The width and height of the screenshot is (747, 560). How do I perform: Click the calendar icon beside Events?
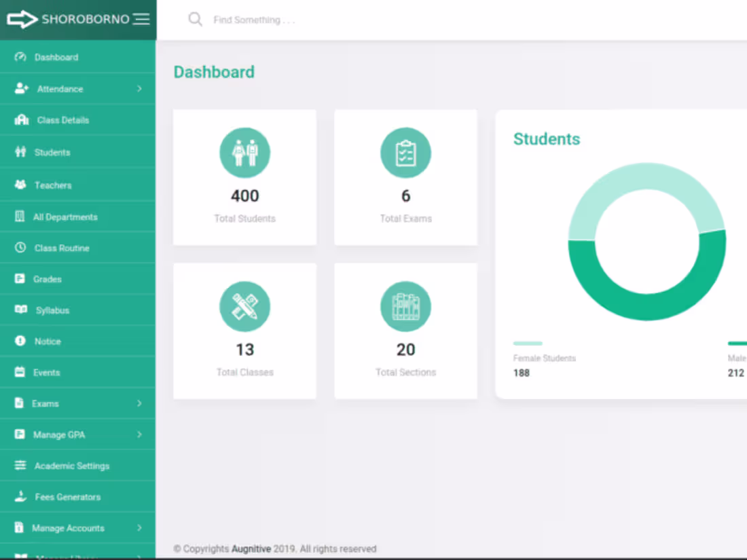19,372
